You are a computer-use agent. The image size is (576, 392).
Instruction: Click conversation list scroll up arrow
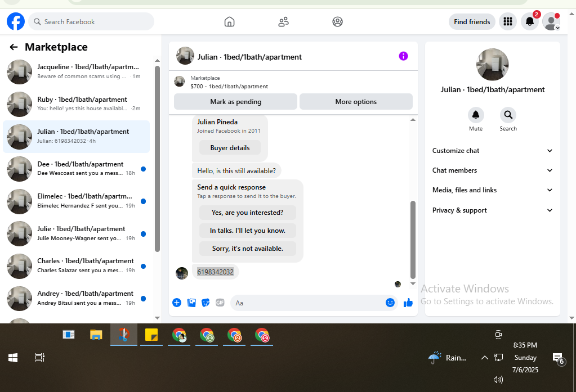[157, 61]
